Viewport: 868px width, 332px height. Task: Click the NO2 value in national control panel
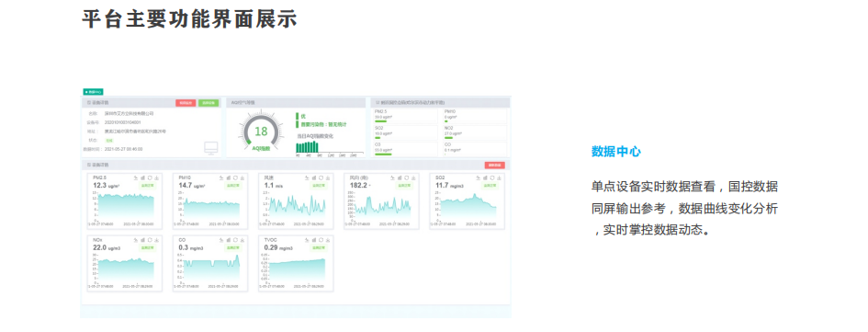tap(453, 133)
